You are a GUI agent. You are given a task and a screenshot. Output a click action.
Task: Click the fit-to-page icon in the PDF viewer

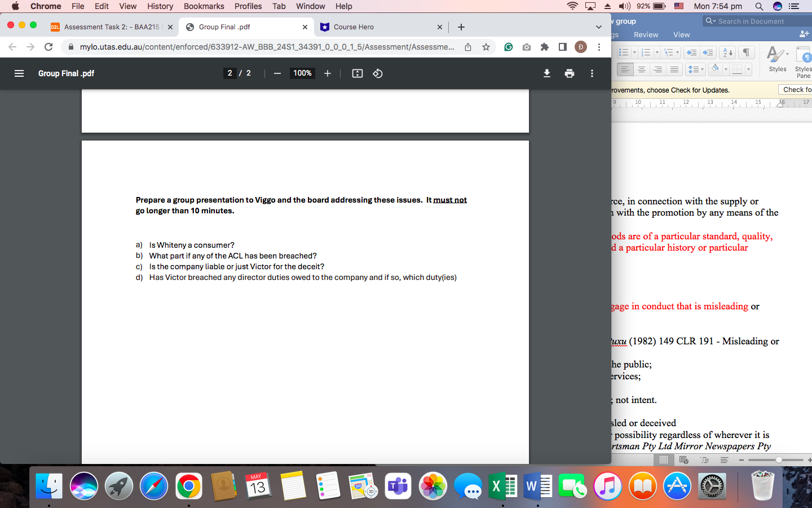coord(357,73)
